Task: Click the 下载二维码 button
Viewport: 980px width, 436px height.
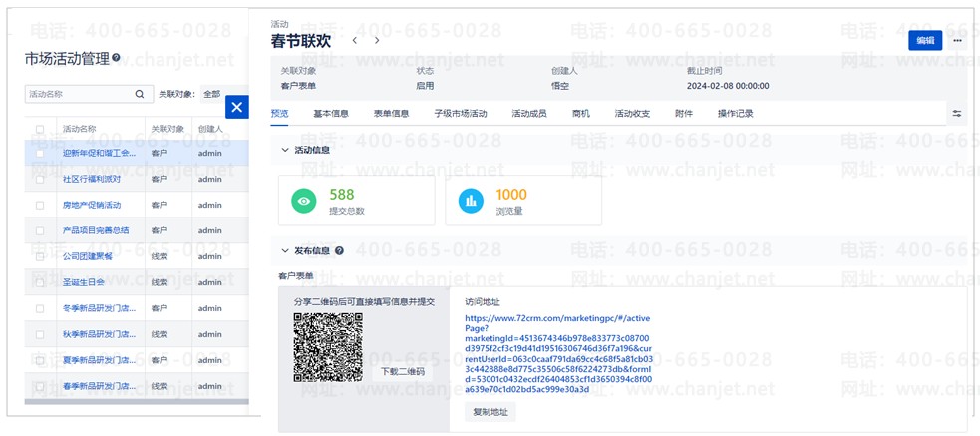Action: [x=403, y=372]
